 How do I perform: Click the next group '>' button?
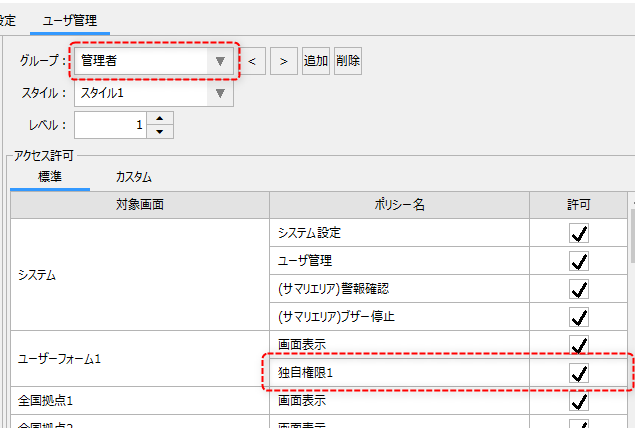[x=284, y=61]
